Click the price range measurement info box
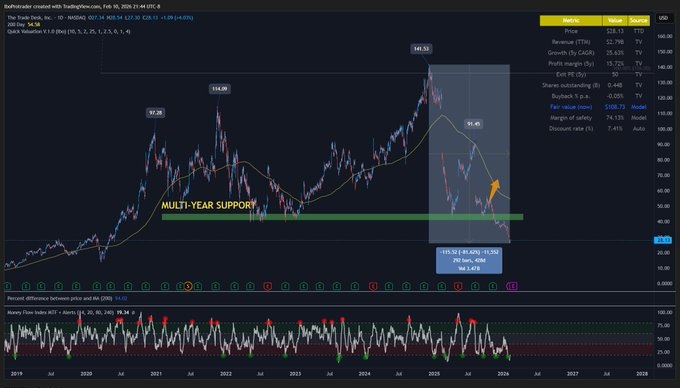Image resolution: width=680 pixels, height=388 pixels. point(469,260)
